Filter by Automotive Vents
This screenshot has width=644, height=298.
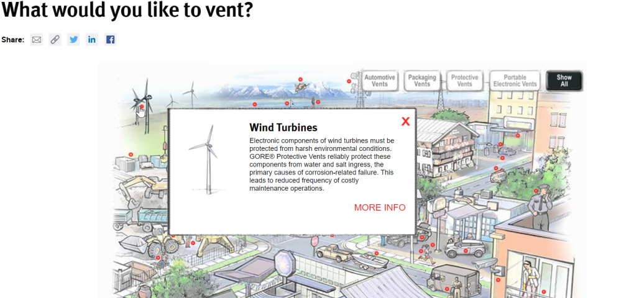(x=379, y=81)
